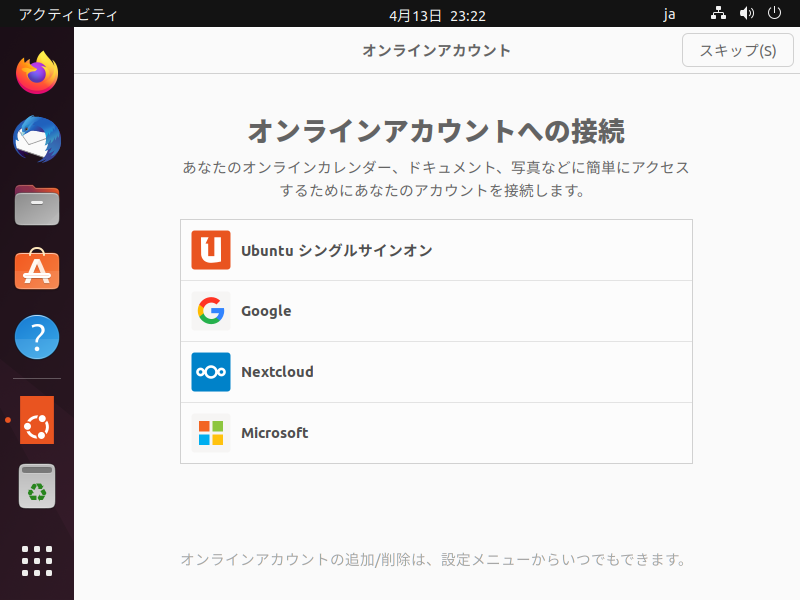This screenshot has width=800, height=600.
Task: Open the Files manager in dock
Action: pyautogui.click(x=37, y=205)
